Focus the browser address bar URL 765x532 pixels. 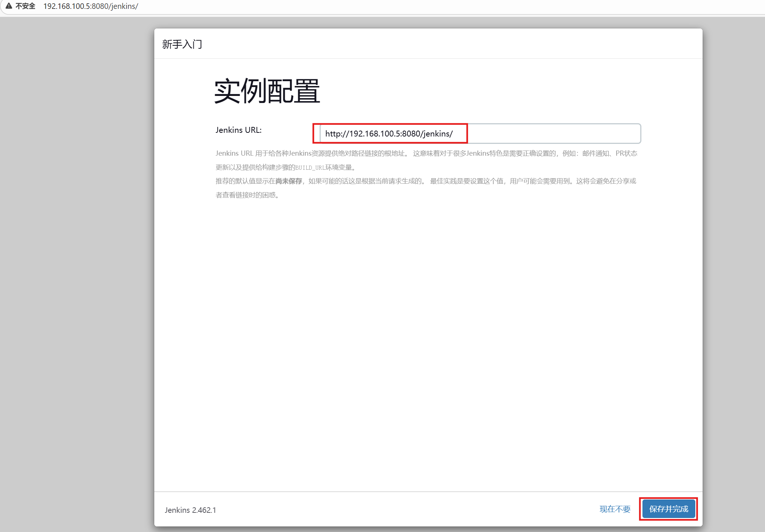click(x=90, y=6)
